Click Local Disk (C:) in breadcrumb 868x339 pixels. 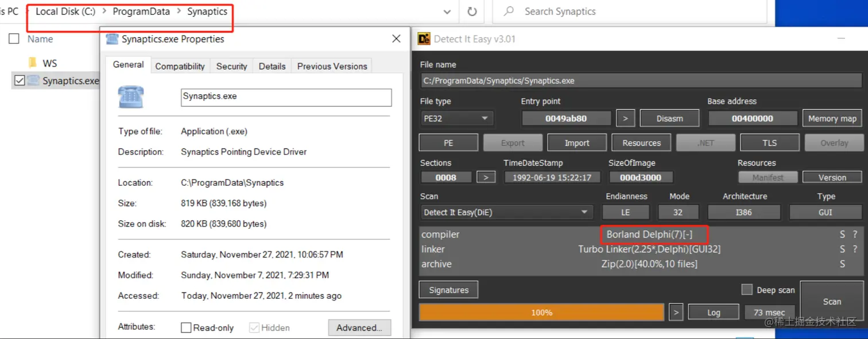[65, 11]
